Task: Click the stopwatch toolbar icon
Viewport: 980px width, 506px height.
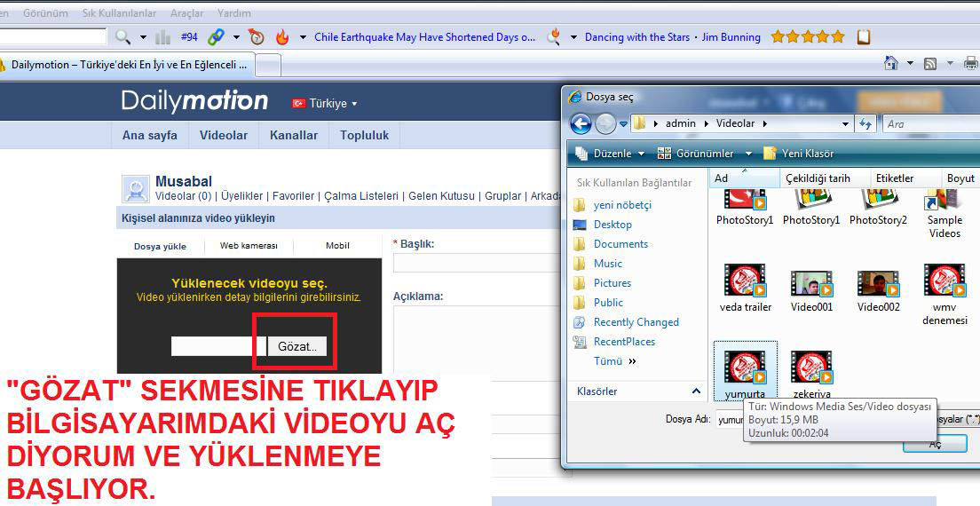Action: point(257,37)
